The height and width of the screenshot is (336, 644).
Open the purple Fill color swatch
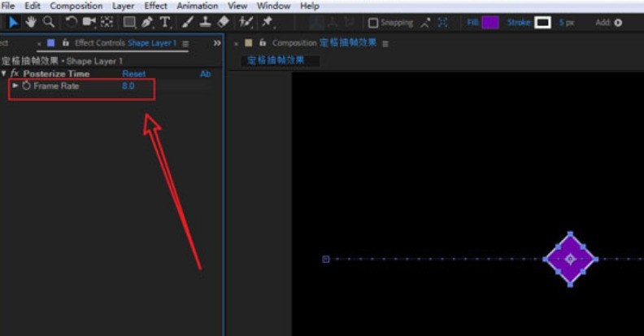490,22
